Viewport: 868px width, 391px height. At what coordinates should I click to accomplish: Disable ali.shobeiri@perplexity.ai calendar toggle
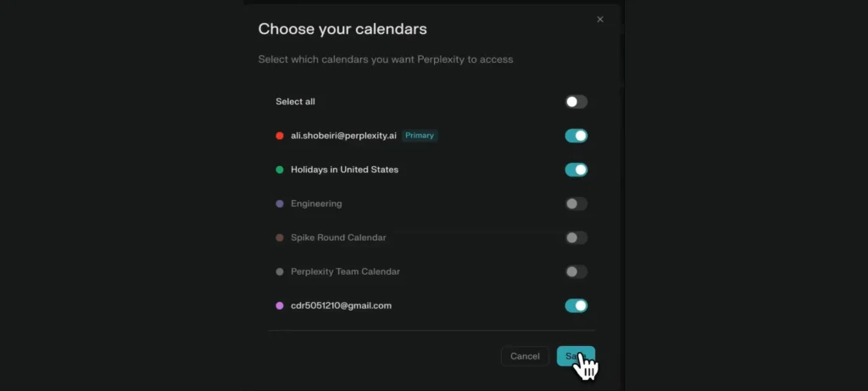[x=576, y=136]
